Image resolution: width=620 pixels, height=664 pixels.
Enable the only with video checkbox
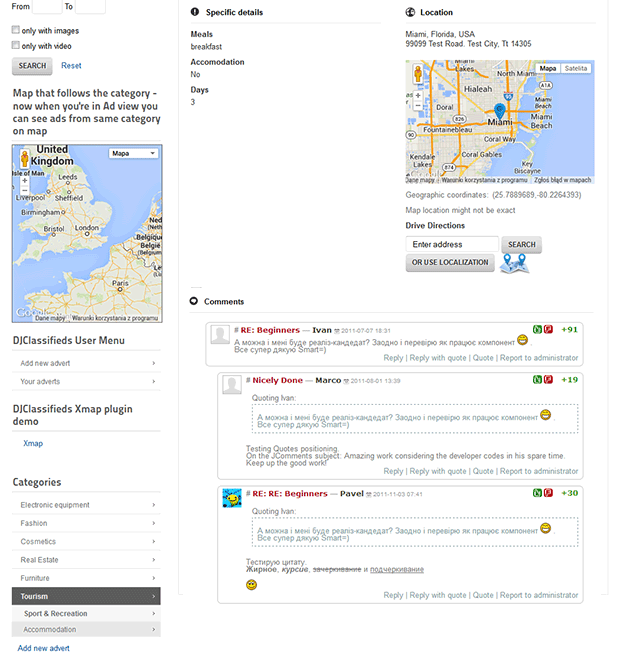point(16,45)
